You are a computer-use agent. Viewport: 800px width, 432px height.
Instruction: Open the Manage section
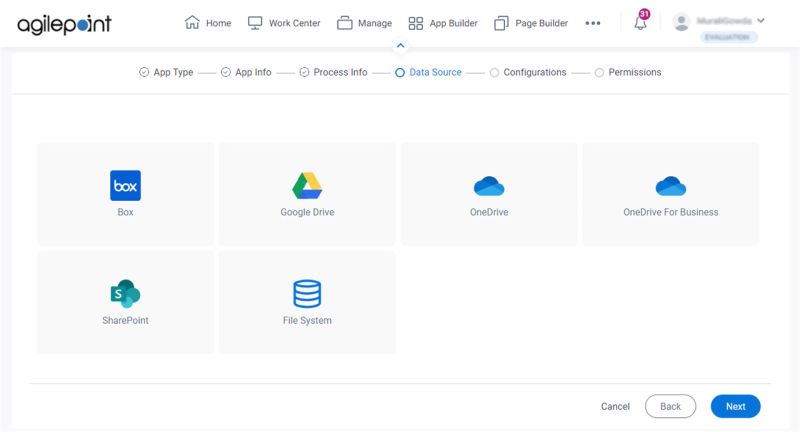click(x=374, y=23)
